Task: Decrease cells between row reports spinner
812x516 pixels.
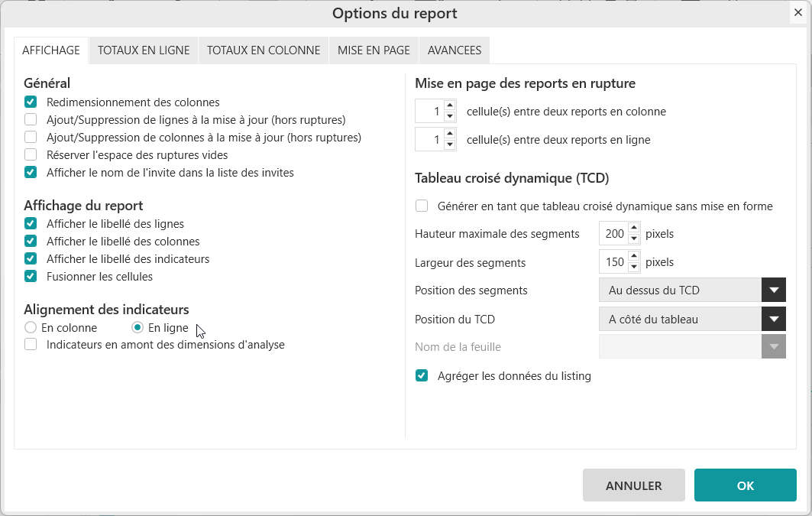Action: click(x=450, y=145)
